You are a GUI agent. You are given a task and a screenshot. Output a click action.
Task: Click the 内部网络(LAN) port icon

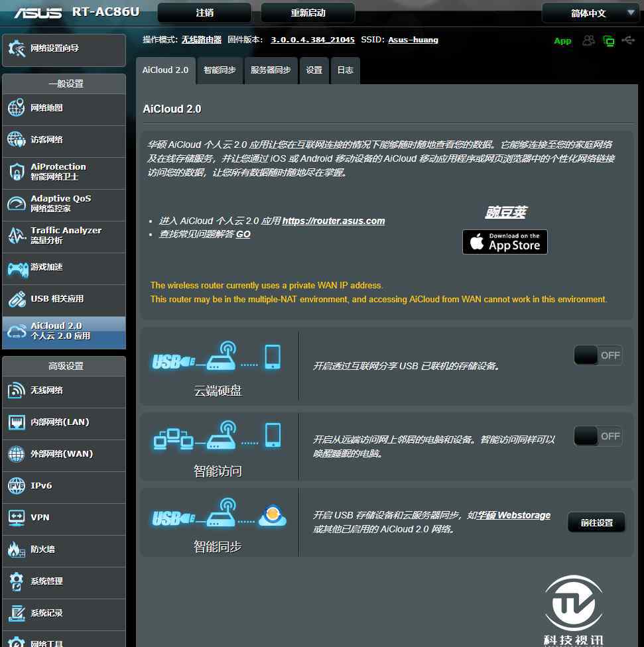(17, 422)
